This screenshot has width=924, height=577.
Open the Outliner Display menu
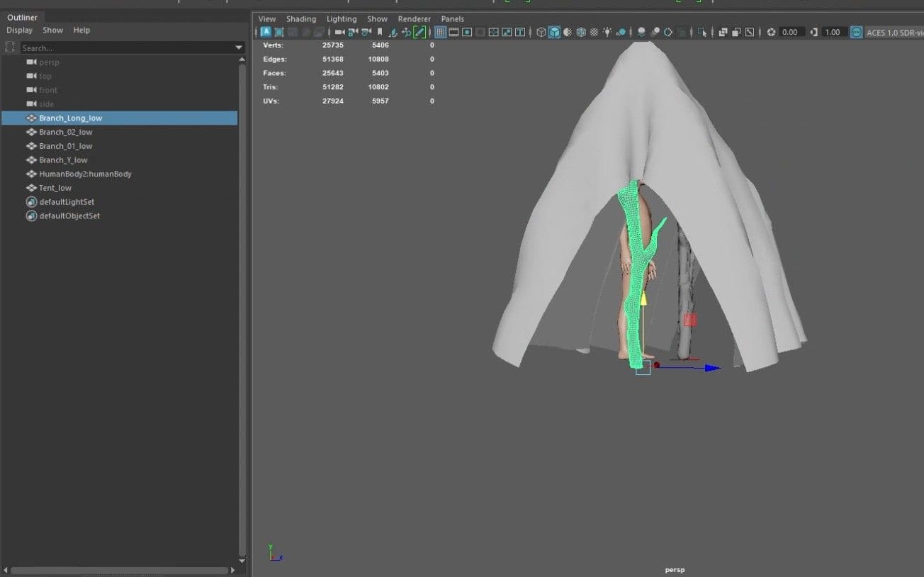point(20,30)
